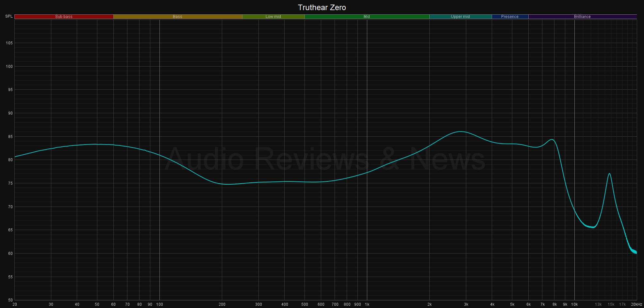This screenshot has height=308, width=644.
Task: Select the Bass band label
Action: (177, 17)
